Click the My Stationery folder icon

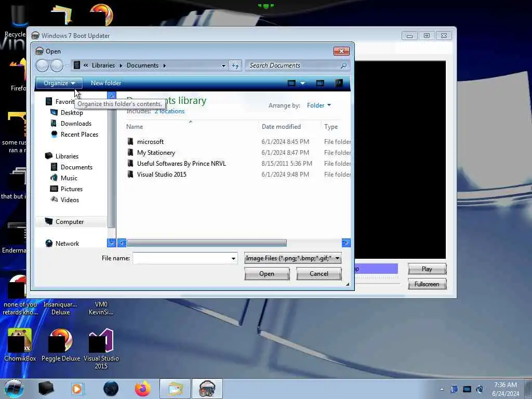click(130, 153)
